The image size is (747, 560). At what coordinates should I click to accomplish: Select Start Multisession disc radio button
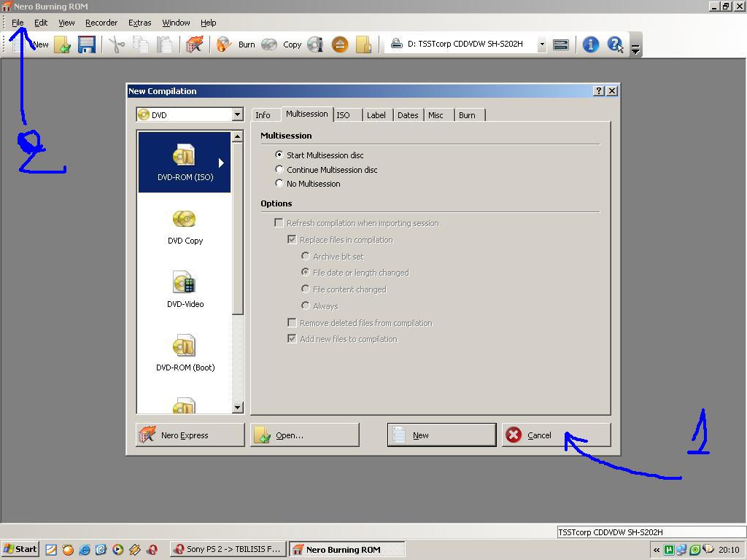click(279, 155)
